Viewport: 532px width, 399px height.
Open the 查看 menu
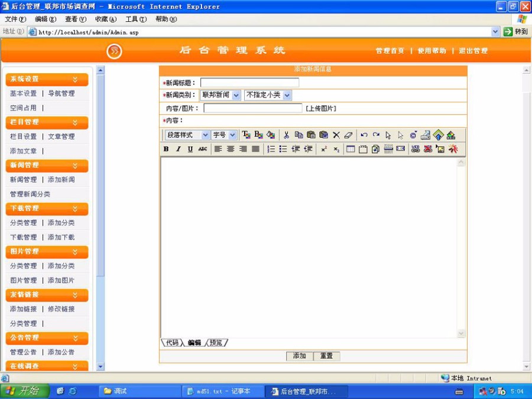76,20
